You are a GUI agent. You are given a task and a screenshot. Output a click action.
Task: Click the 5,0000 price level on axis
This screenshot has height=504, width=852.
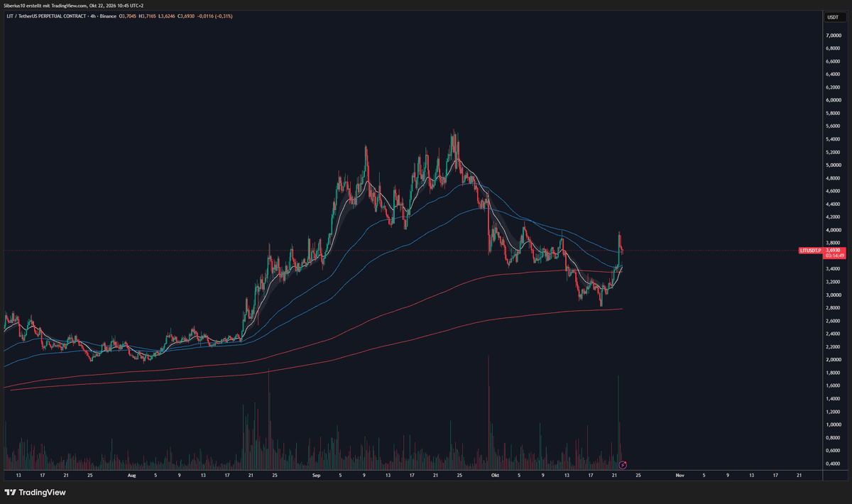coord(834,165)
